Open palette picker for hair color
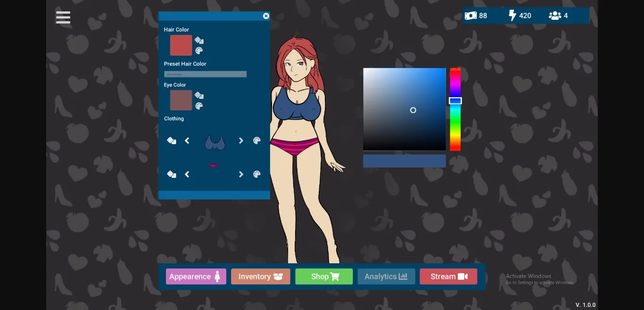 coord(199,50)
